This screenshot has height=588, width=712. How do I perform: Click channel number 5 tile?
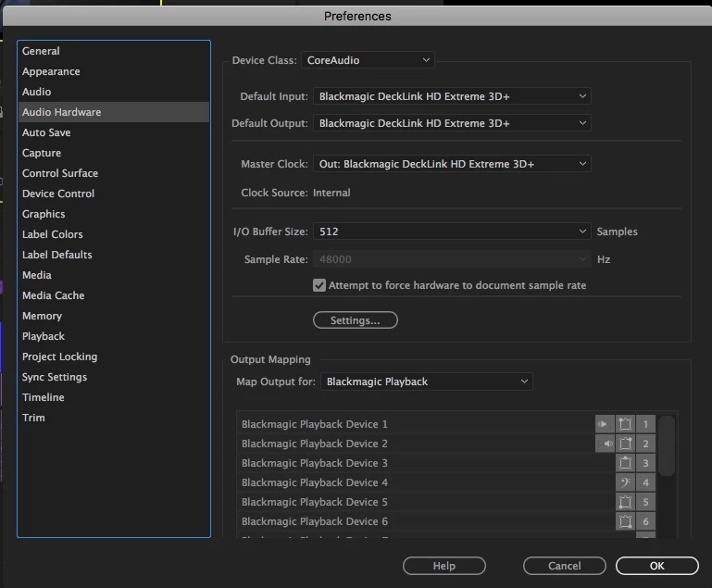pos(645,502)
